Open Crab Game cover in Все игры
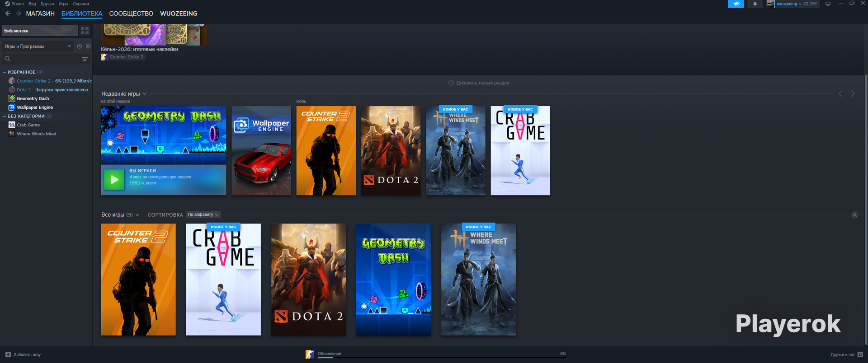Image resolution: width=868 pixels, height=363 pixels. (223, 279)
